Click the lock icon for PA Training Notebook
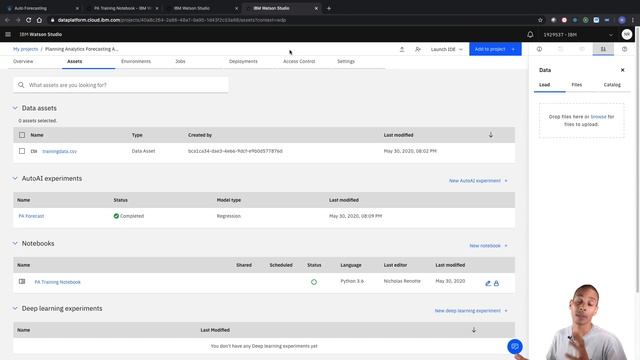Viewport: 640px width, 360px height. pos(496,283)
